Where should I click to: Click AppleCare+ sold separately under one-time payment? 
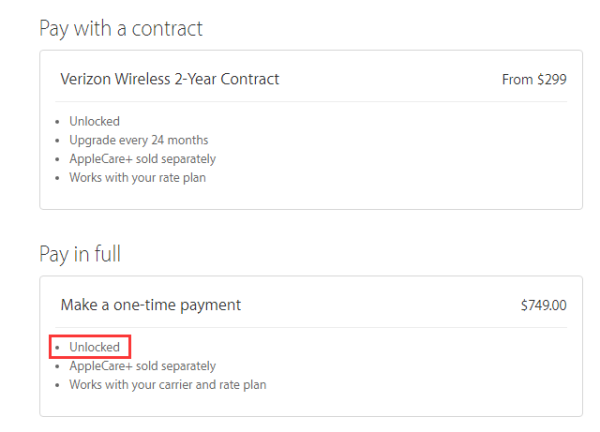click(x=142, y=366)
